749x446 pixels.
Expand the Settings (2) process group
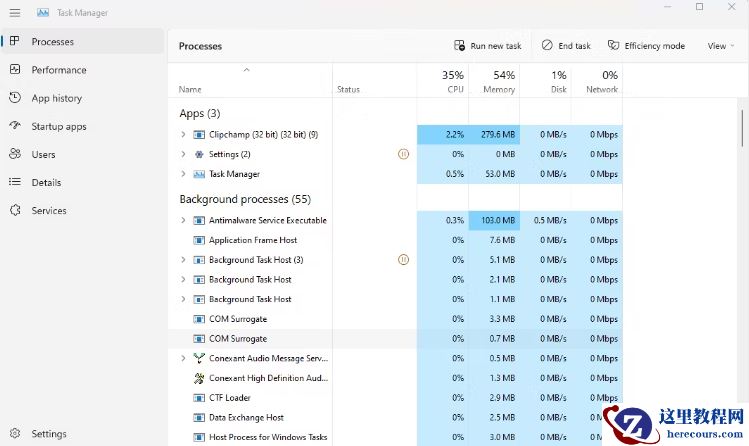(x=183, y=154)
